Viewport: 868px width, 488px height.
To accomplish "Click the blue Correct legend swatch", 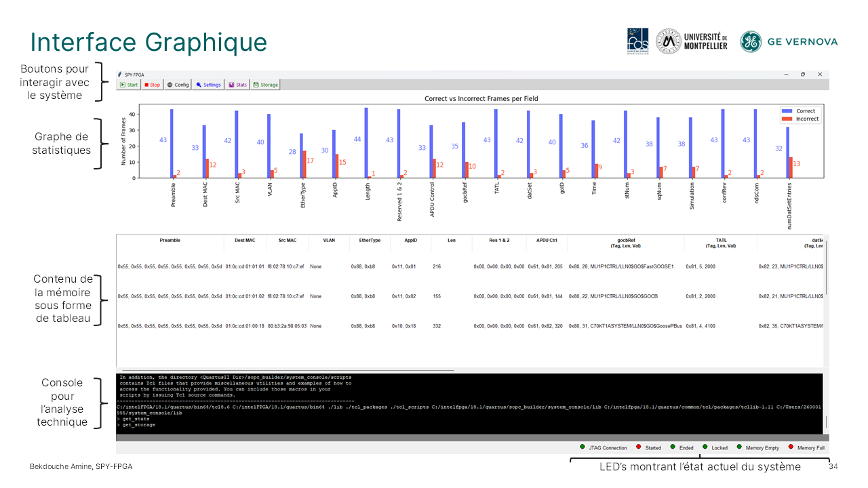I will pyautogui.click(x=787, y=111).
